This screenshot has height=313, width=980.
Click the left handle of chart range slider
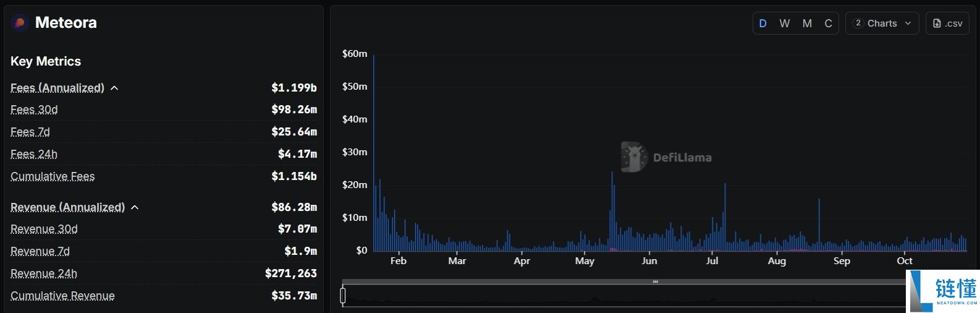[x=343, y=296]
